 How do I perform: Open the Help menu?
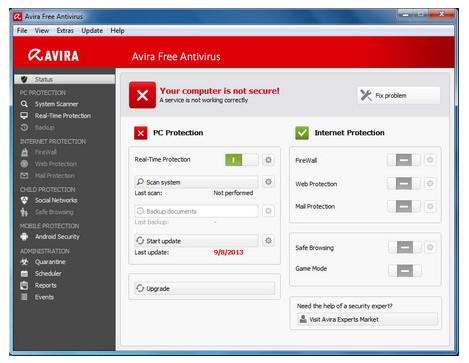[117, 31]
